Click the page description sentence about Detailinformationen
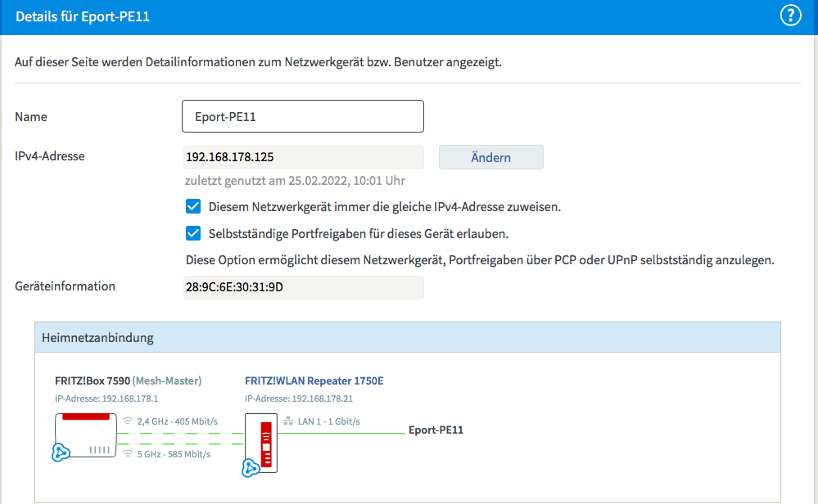818x504 pixels. 258,62
